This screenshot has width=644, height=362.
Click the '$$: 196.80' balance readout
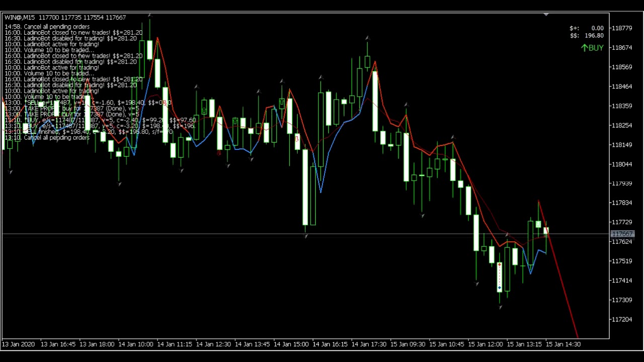[x=586, y=35]
